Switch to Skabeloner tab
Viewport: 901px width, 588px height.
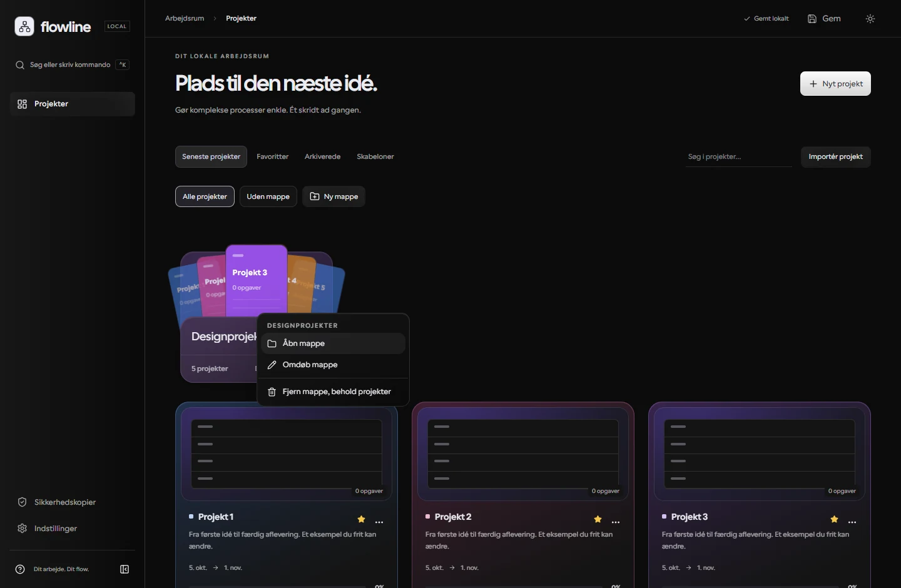pos(375,156)
